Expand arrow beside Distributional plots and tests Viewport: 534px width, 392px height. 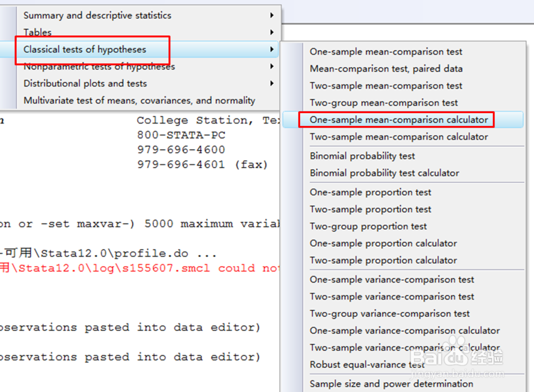tap(272, 83)
